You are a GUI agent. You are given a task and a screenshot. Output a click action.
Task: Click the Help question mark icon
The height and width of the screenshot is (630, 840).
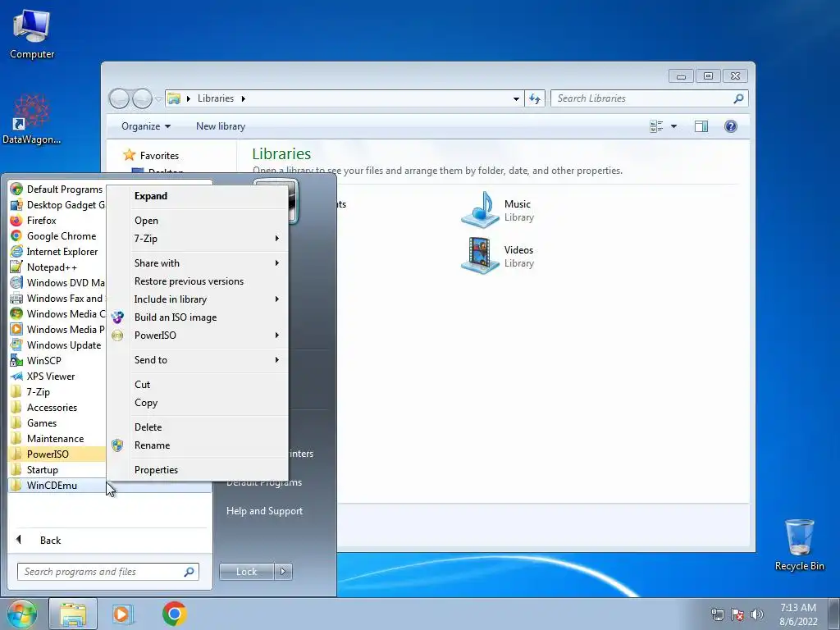tap(731, 126)
